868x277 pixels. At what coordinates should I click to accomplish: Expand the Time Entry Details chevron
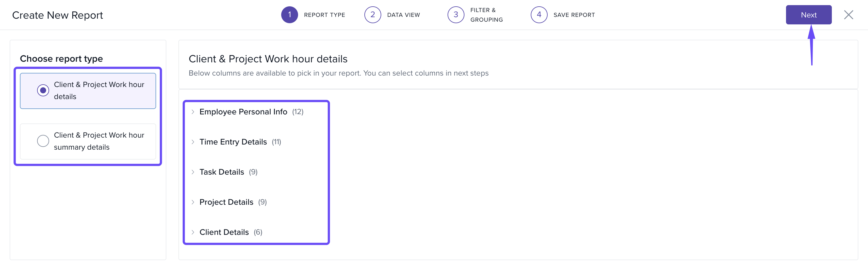pos(193,142)
